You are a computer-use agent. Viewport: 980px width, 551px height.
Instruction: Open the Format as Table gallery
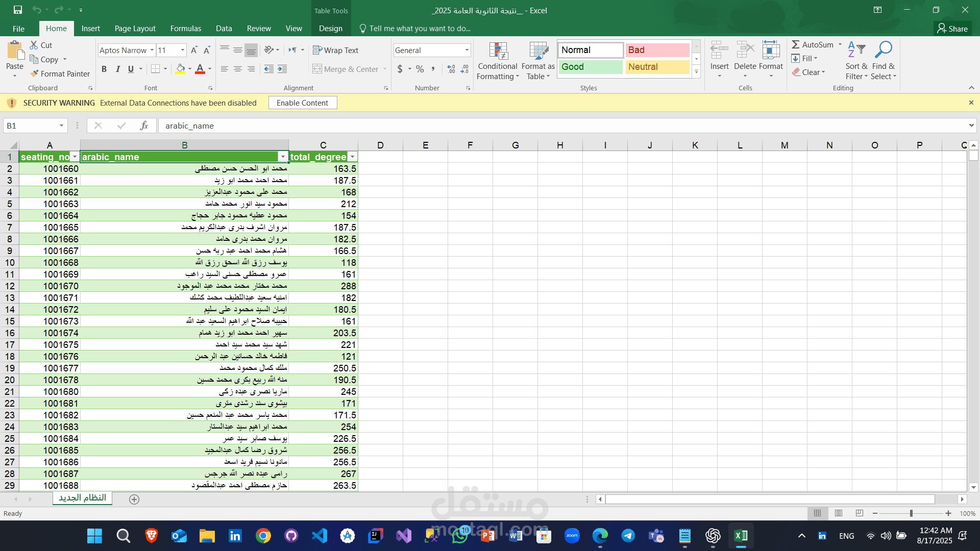[538, 52]
